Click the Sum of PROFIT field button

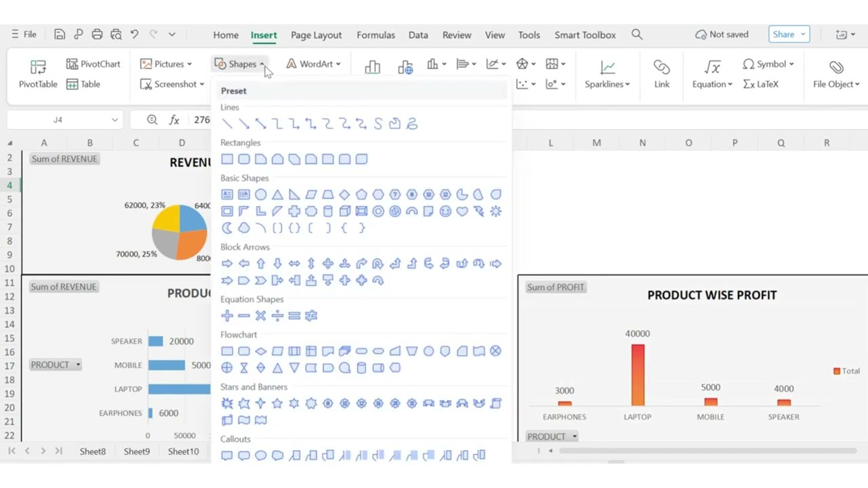click(555, 287)
